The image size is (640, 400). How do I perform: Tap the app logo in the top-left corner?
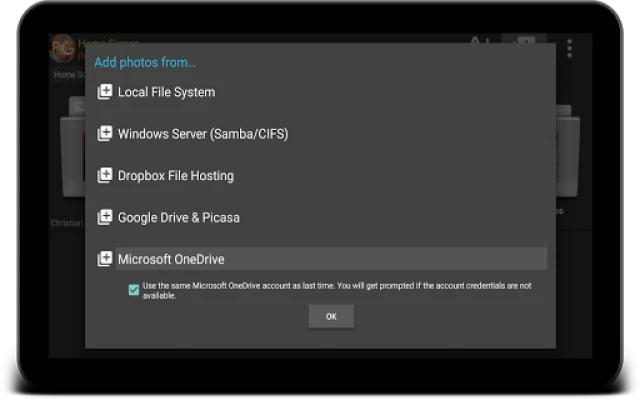pyautogui.click(x=62, y=48)
